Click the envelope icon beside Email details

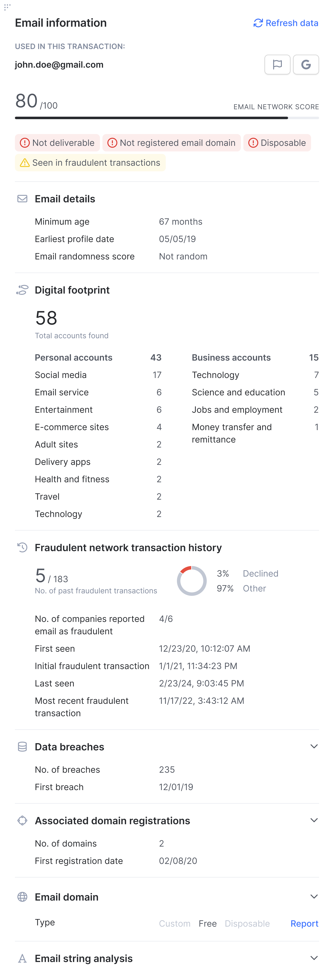tap(23, 199)
